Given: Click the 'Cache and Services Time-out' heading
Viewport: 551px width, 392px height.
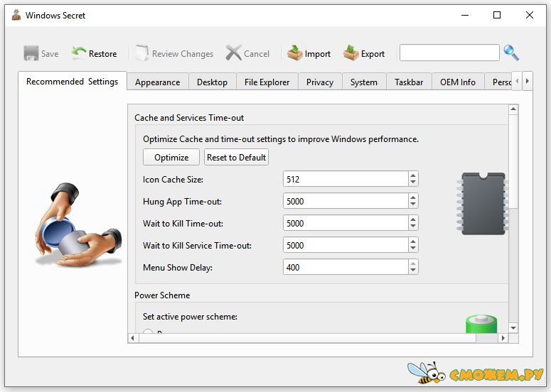Looking at the screenshot, I should pyautogui.click(x=189, y=118).
